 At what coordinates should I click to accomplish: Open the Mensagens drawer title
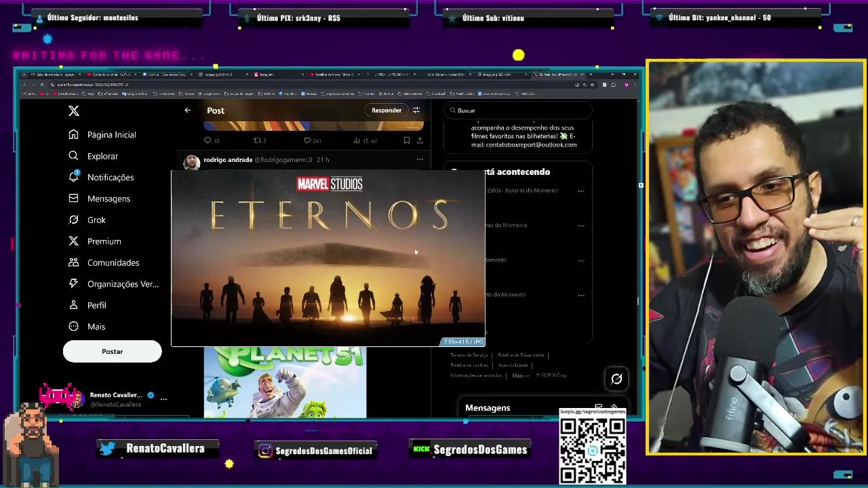(x=488, y=408)
